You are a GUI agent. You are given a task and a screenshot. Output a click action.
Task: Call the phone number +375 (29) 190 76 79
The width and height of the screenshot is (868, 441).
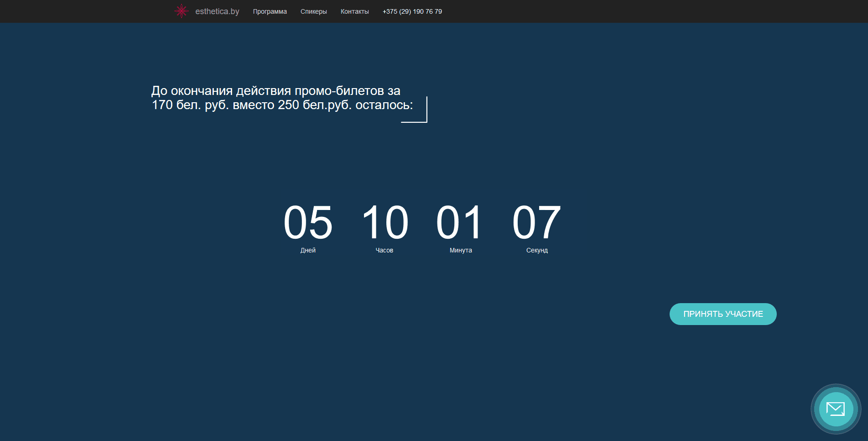pyautogui.click(x=412, y=11)
